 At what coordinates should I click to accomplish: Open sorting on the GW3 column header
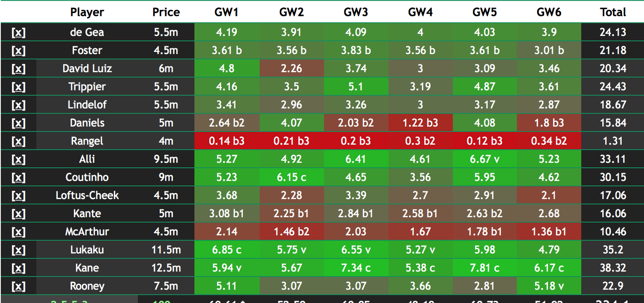click(x=356, y=12)
